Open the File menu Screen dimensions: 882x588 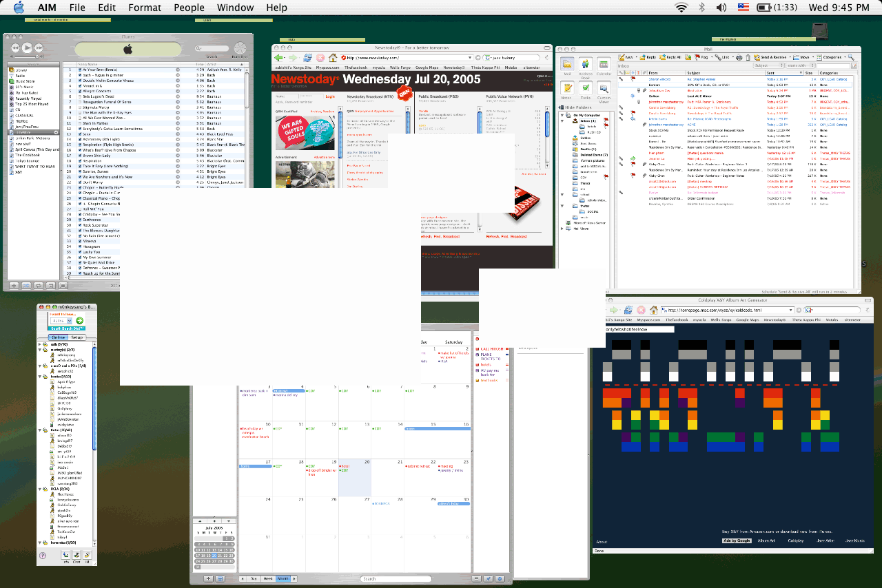click(77, 8)
